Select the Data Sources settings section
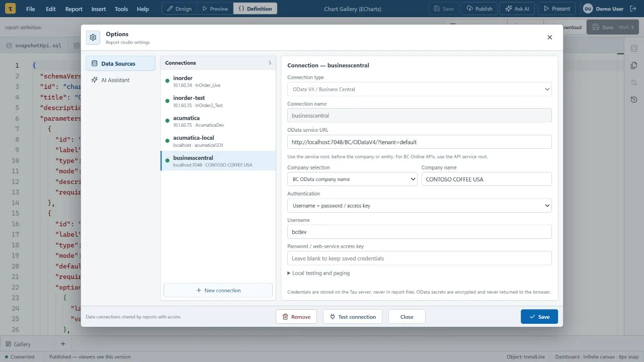Image resolution: width=644 pixels, height=362 pixels. click(121, 63)
